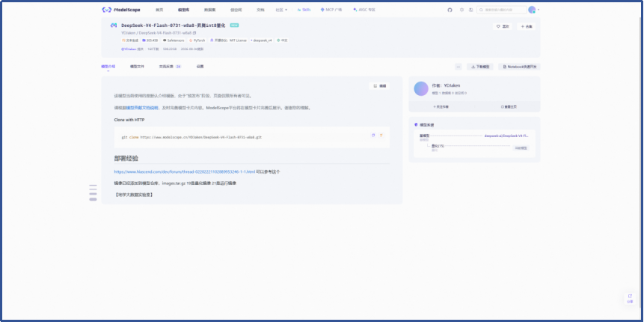Click the git clone command text
Viewport: 644px width, 322px height.
191,137
